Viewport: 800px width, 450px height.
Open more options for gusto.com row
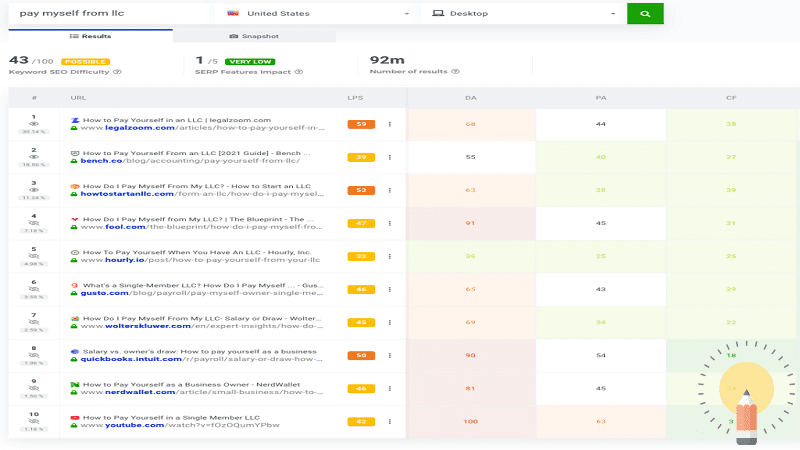coord(390,289)
